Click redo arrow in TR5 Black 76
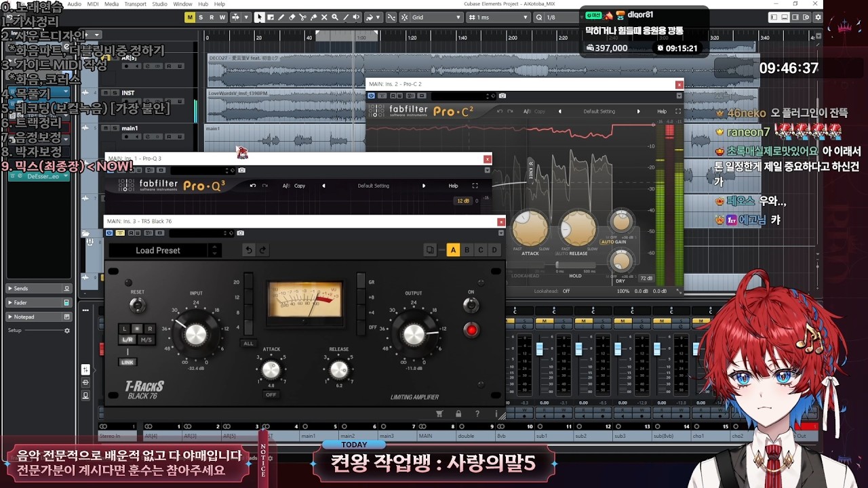This screenshot has width=868, height=488. (262, 250)
